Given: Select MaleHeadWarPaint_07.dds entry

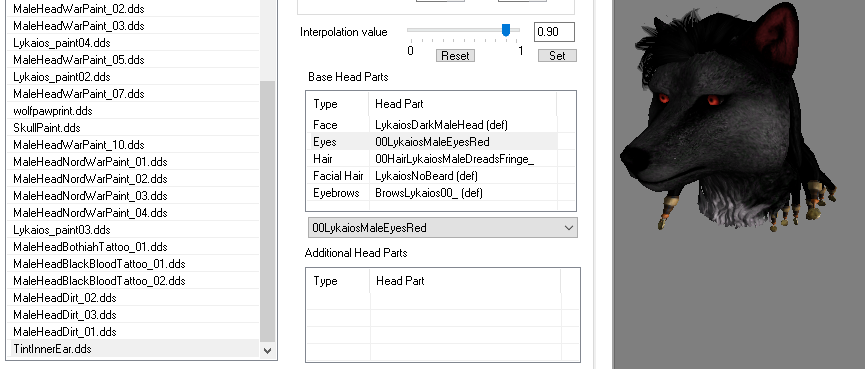Looking at the screenshot, I should (x=135, y=94).
